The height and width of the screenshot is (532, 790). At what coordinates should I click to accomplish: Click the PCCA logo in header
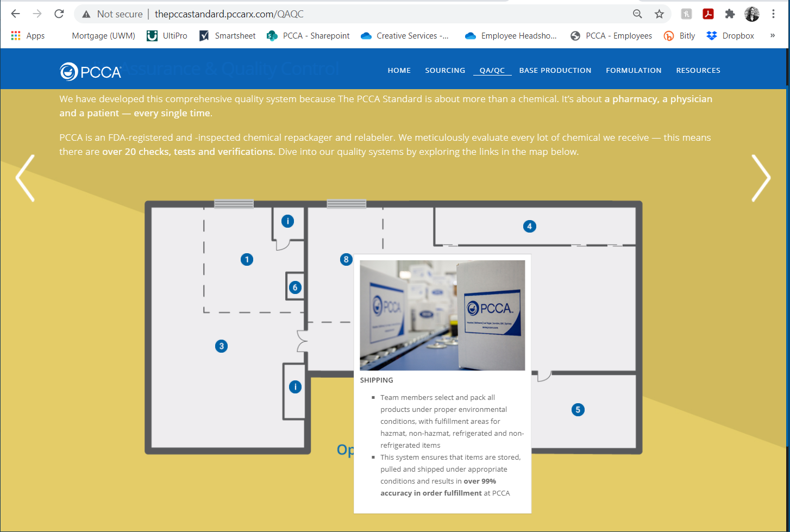point(90,71)
